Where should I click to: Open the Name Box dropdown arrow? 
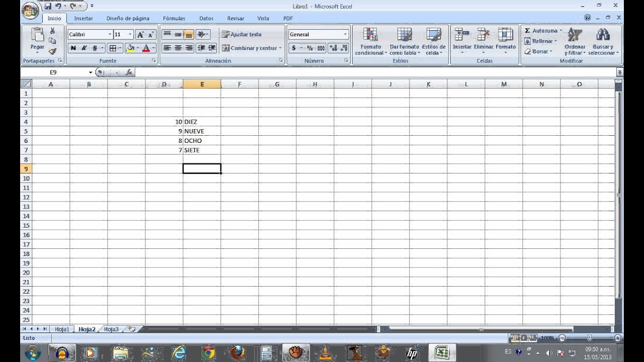(x=91, y=72)
